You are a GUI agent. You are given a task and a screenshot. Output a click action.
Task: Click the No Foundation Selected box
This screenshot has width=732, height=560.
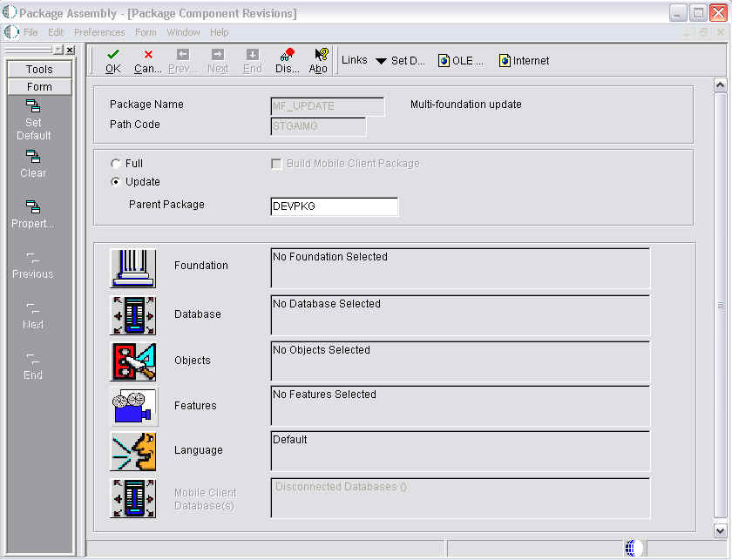pyautogui.click(x=460, y=268)
